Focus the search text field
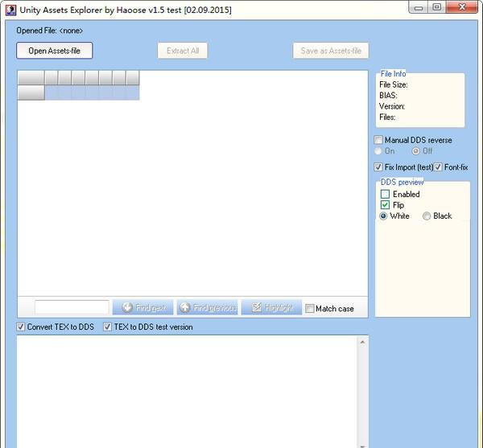The width and height of the screenshot is (483, 448). click(72, 307)
